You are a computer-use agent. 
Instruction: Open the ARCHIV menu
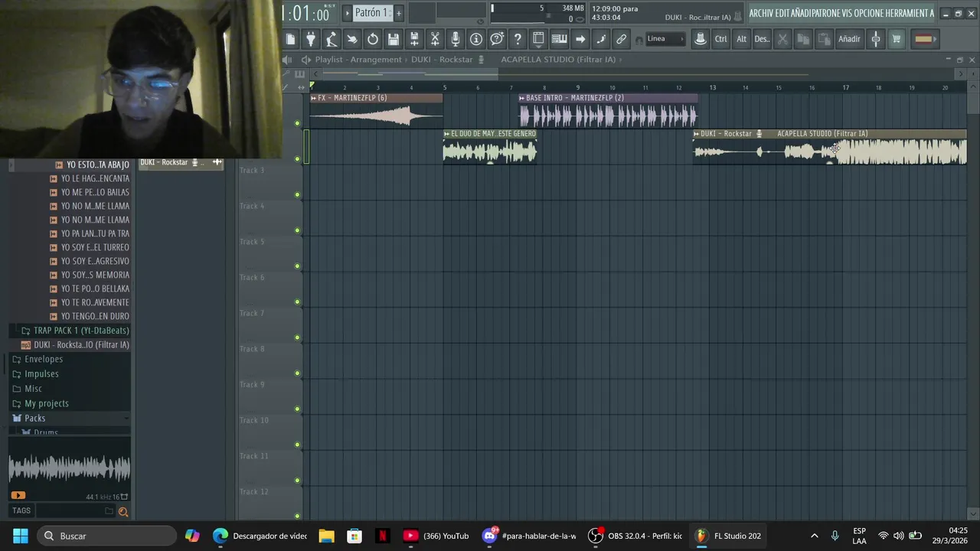pyautogui.click(x=761, y=13)
